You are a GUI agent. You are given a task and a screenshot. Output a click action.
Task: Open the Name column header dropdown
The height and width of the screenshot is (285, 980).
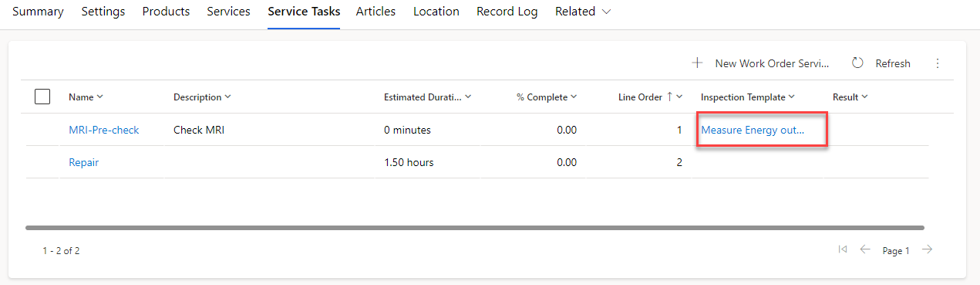coord(86,97)
